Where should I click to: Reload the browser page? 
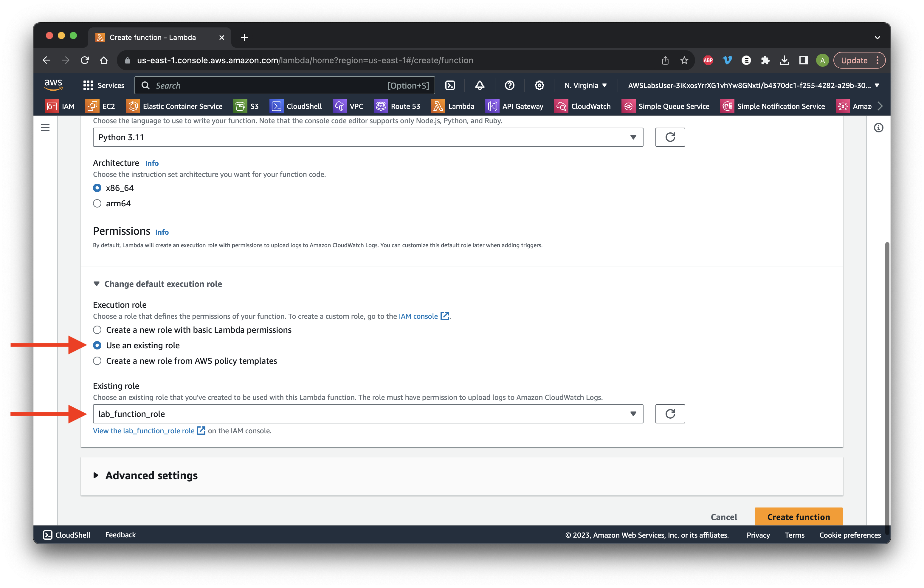pyautogui.click(x=85, y=60)
